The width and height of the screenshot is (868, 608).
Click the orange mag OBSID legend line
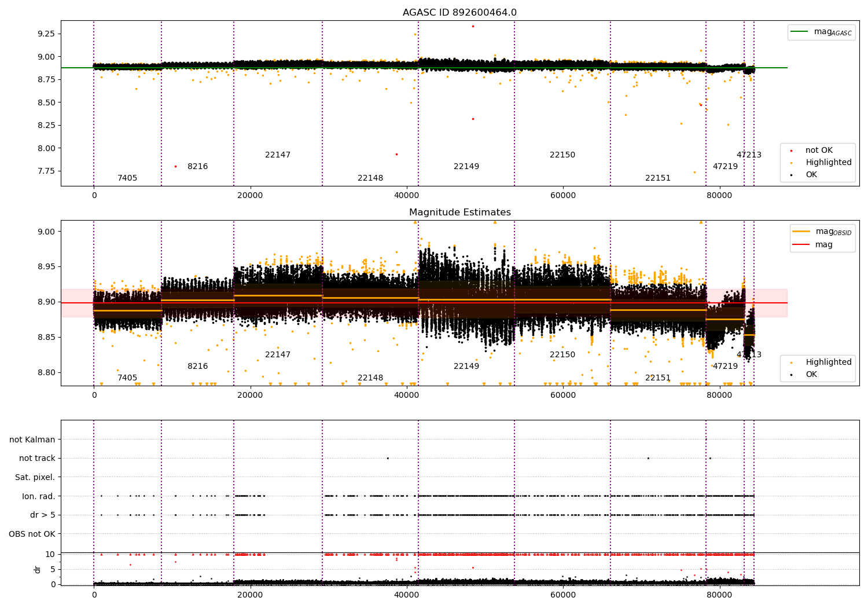click(802, 232)
